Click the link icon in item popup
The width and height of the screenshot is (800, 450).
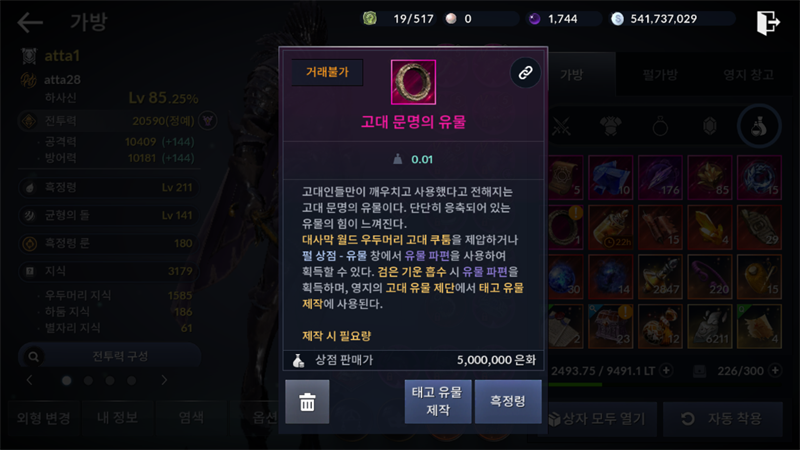(526, 72)
